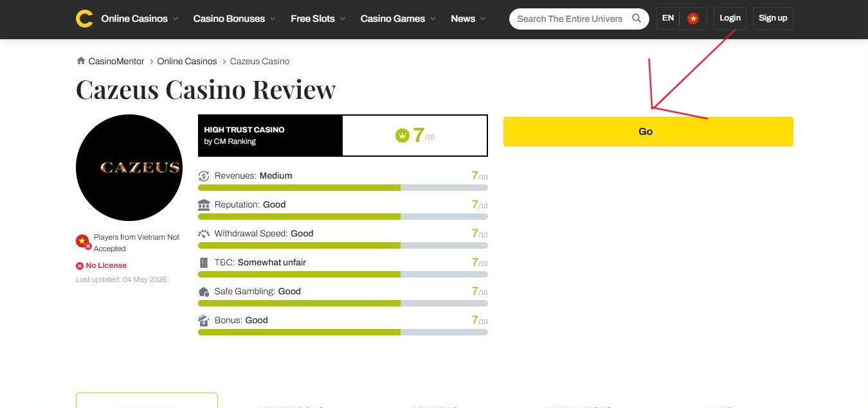Click the Login button
Image resolution: width=868 pixels, height=408 pixels.
(x=730, y=18)
